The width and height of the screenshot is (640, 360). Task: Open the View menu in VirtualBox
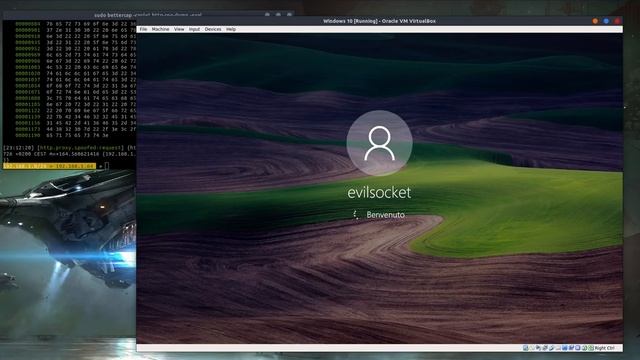tap(179, 29)
